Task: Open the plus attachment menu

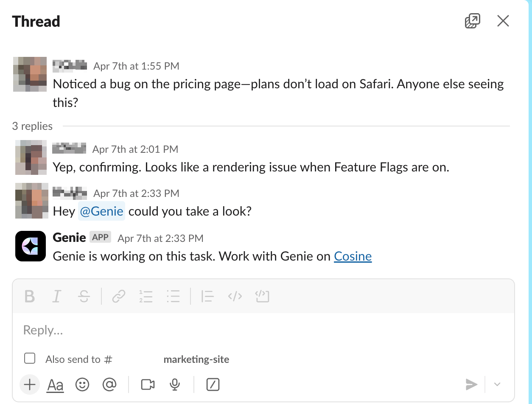Action: click(30, 384)
